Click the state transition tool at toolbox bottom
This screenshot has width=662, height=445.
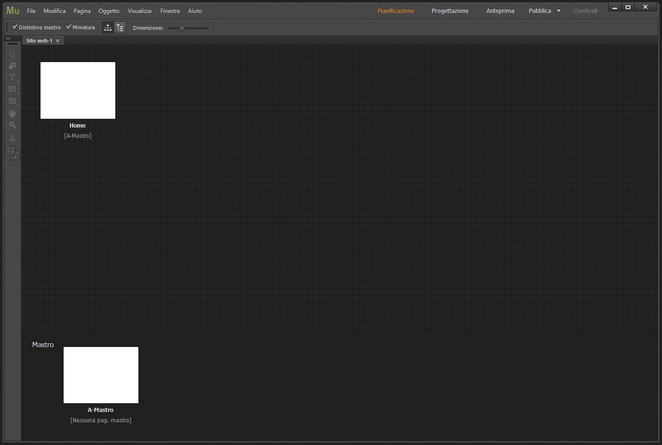click(x=12, y=152)
